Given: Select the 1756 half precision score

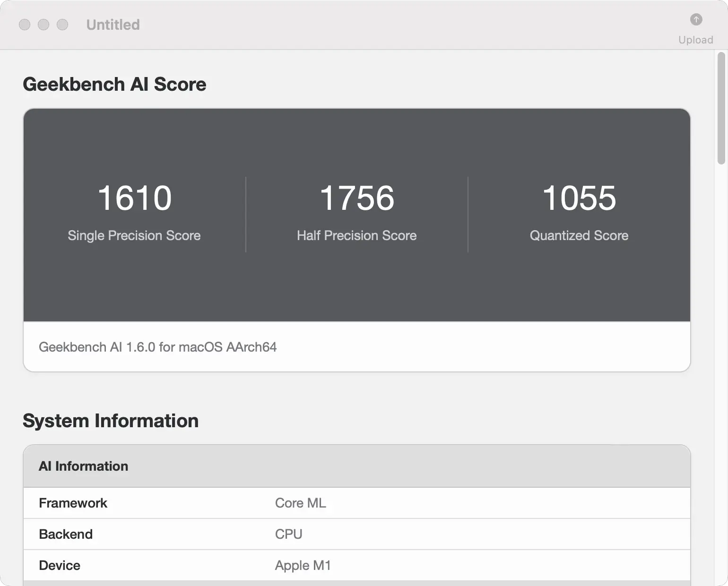Looking at the screenshot, I should point(356,198).
